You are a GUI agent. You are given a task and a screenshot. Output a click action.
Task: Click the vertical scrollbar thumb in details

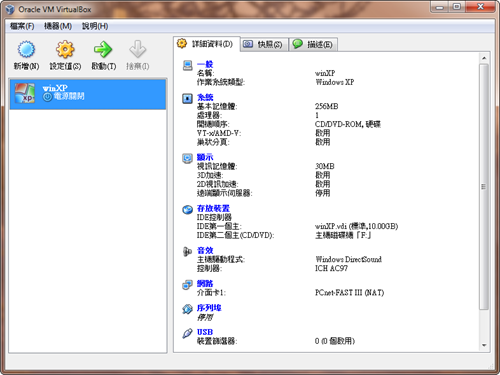(x=484, y=187)
